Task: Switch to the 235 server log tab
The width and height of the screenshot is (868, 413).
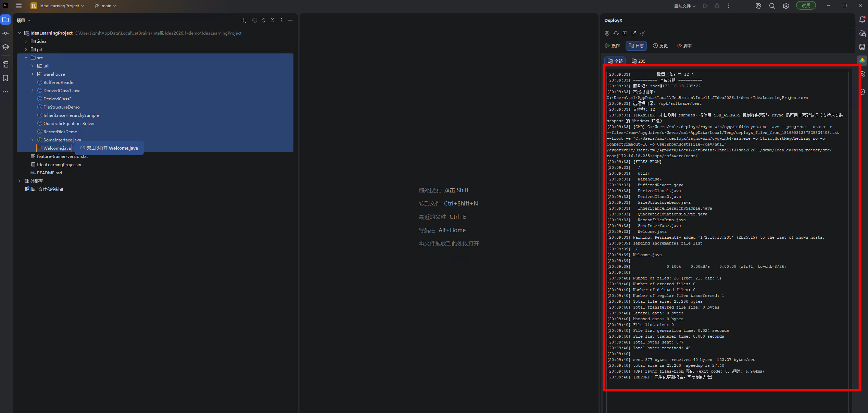Action: tap(639, 61)
